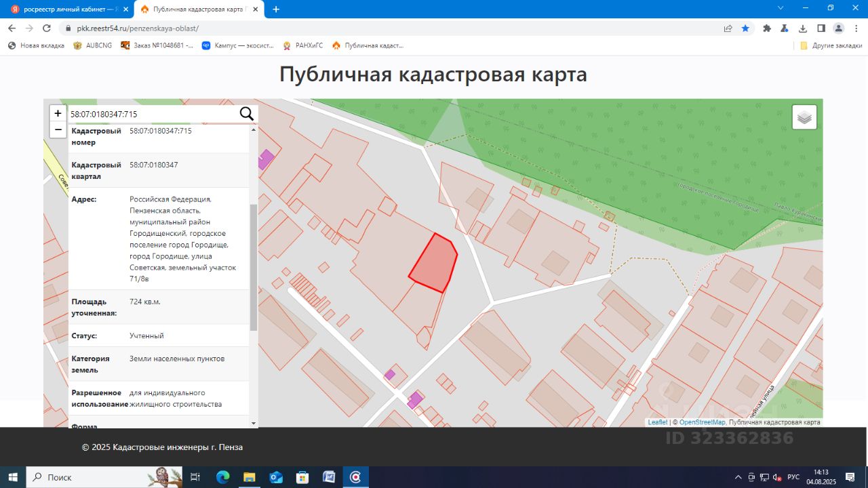Viewport: 868px width, 488px height.
Task: Open the browser extensions menu
Action: click(x=767, y=28)
